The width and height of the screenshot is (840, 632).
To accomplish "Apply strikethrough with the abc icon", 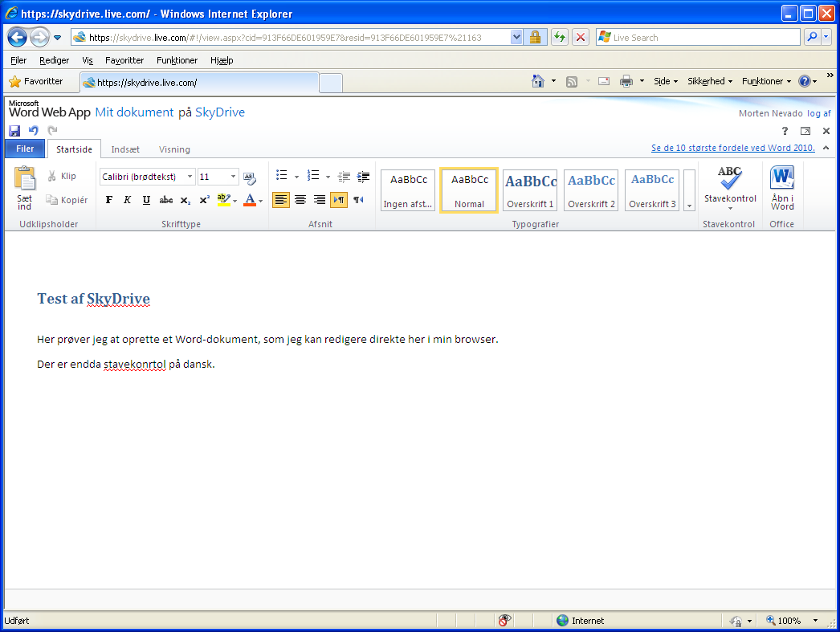I will click(x=166, y=200).
